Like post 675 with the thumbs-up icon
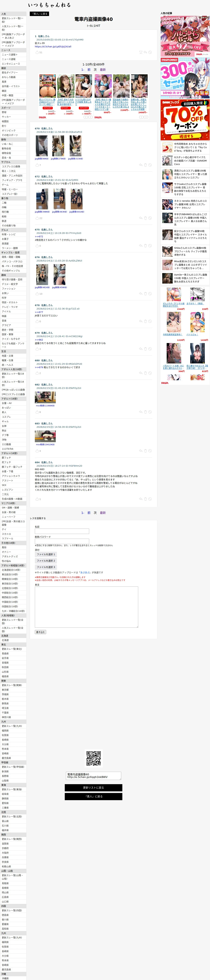 coord(37,246)
